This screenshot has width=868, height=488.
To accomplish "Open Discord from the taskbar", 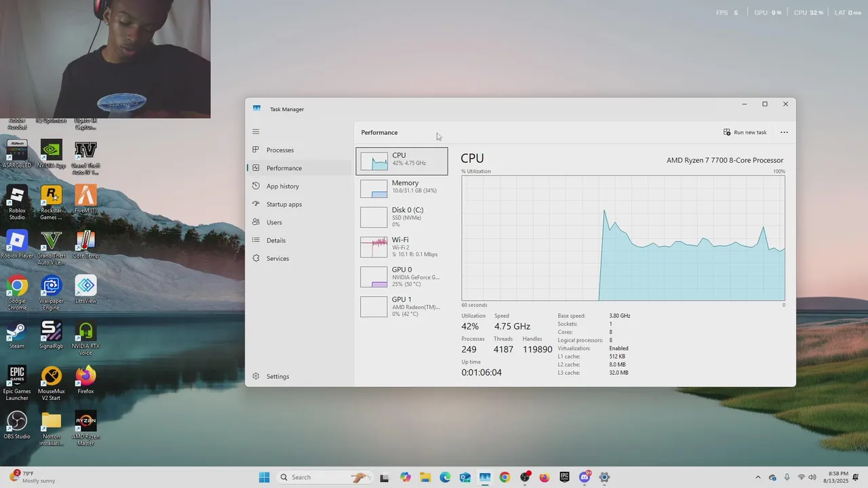I will 585,477.
